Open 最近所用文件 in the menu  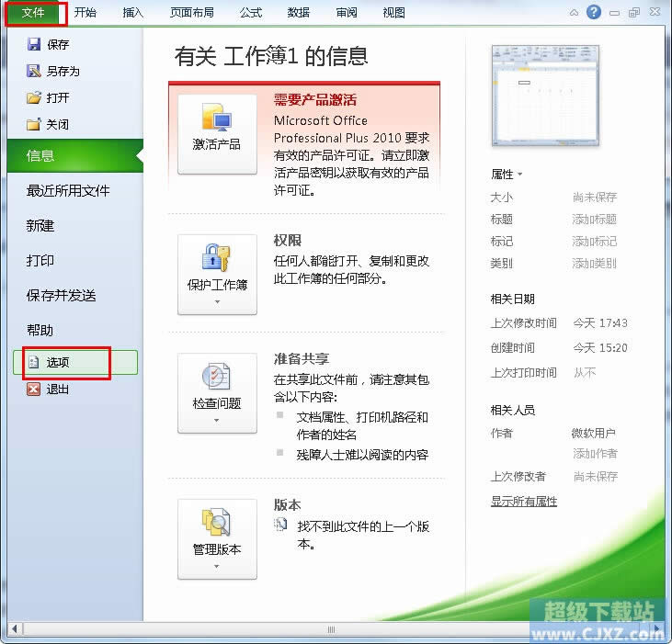68,190
